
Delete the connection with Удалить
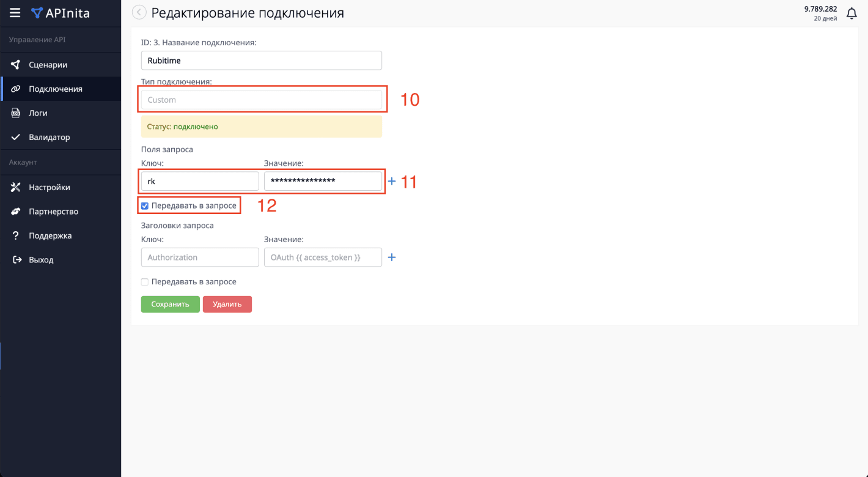[227, 304]
